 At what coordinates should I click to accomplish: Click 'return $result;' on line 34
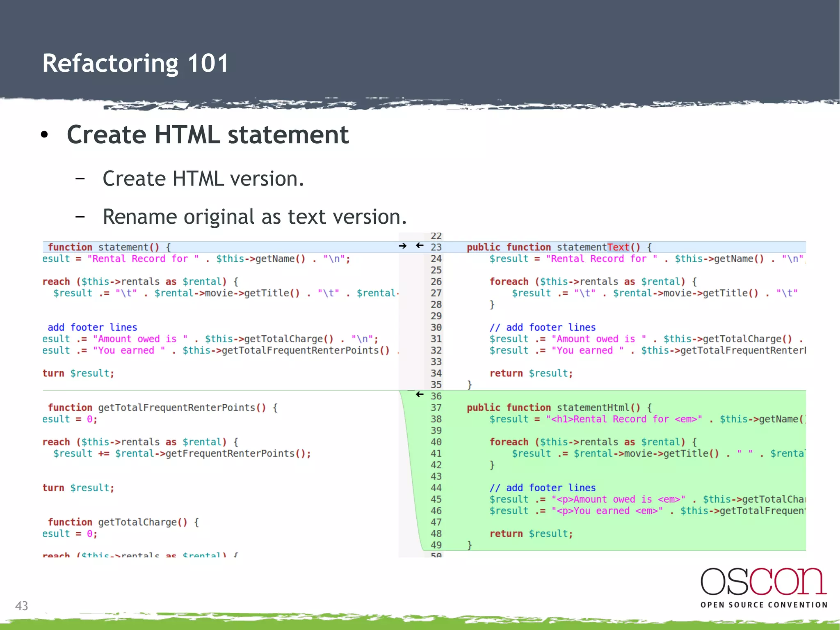pyautogui.click(x=531, y=373)
